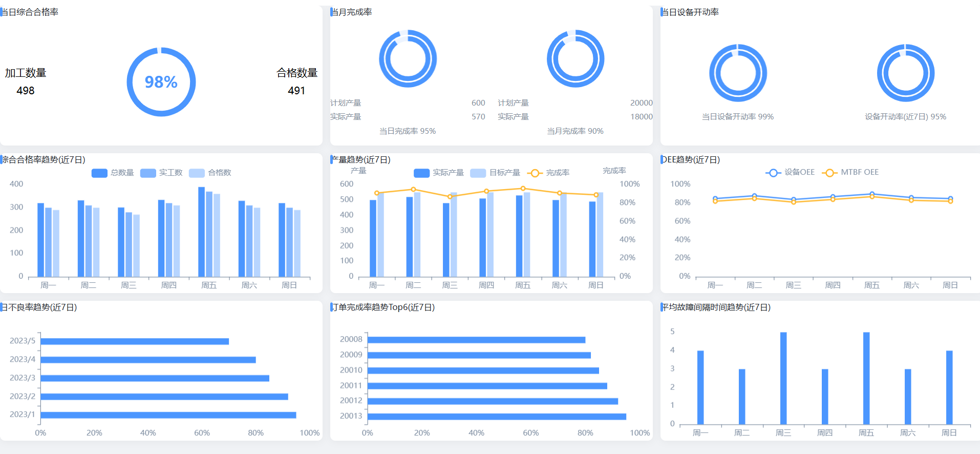Click the 产量趋势(近7日) panel title
Screen dimensions: 980x454
[361, 160]
